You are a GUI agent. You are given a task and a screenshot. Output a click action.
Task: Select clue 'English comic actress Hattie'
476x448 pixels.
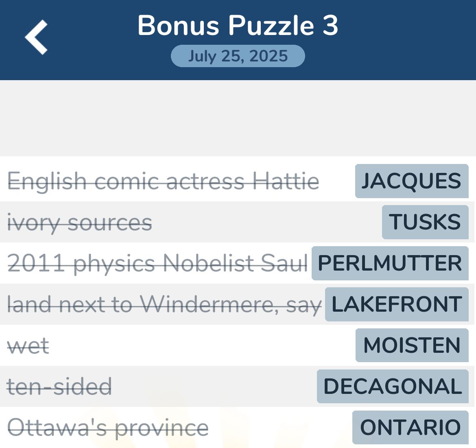click(163, 181)
